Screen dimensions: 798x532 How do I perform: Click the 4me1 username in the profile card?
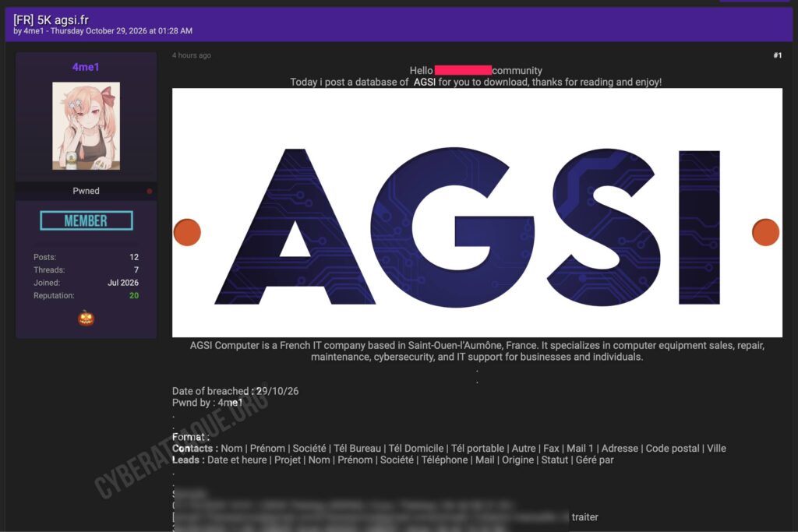click(86, 67)
